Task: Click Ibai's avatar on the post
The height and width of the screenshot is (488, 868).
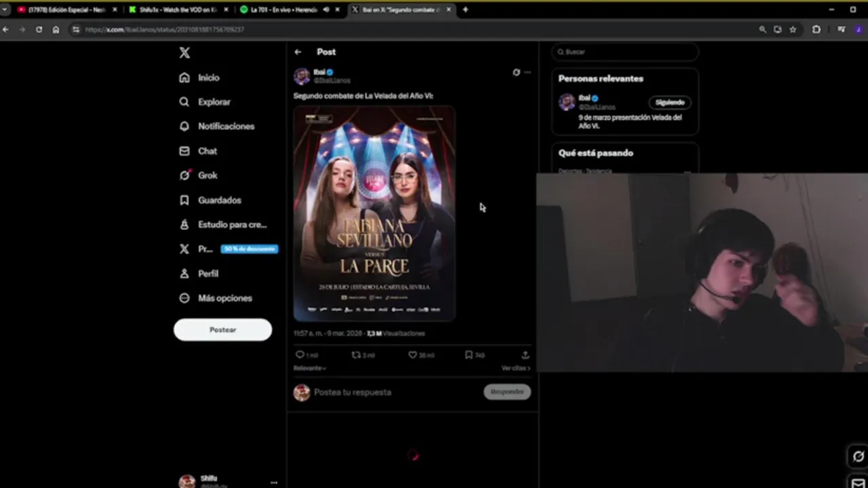Action: coord(302,76)
